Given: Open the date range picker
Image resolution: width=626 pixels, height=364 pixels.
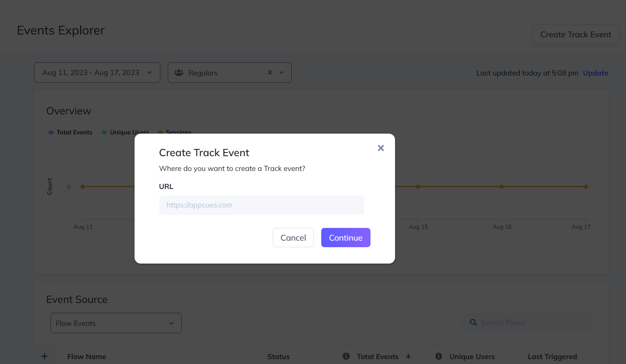Looking at the screenshot, I should coord(97,72).
